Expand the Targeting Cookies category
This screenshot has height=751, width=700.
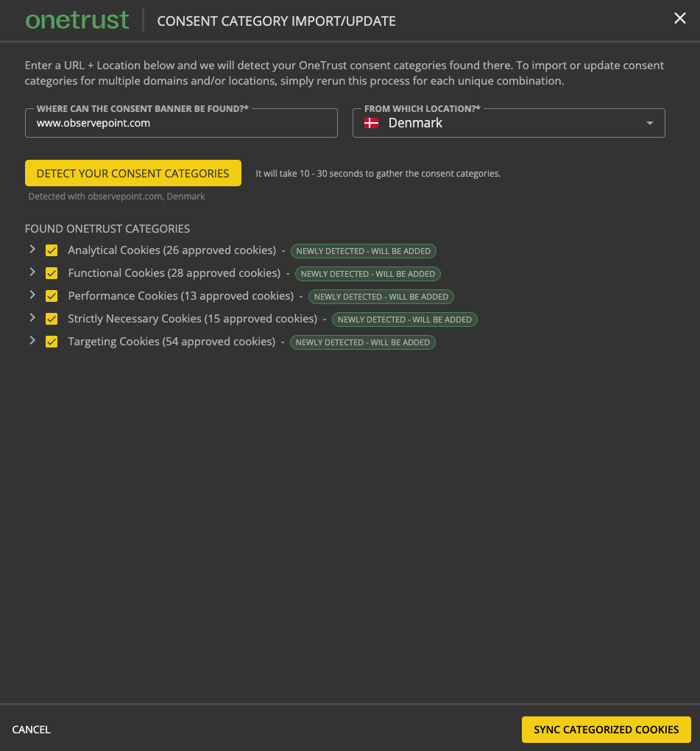[x=32, y=341]
